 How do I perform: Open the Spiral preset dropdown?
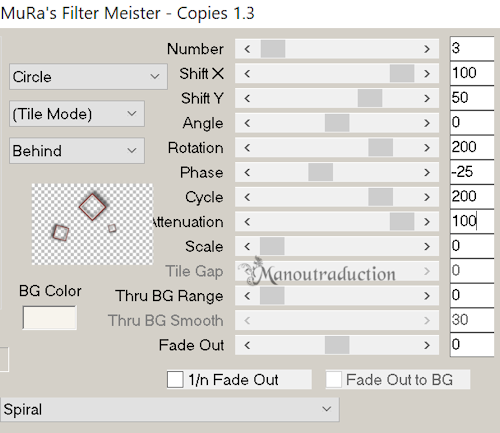click(170, 409)
